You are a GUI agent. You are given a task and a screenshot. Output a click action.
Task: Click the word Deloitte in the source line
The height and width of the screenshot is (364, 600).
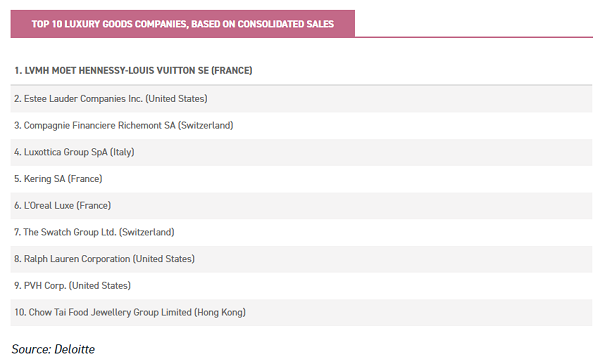75,349
